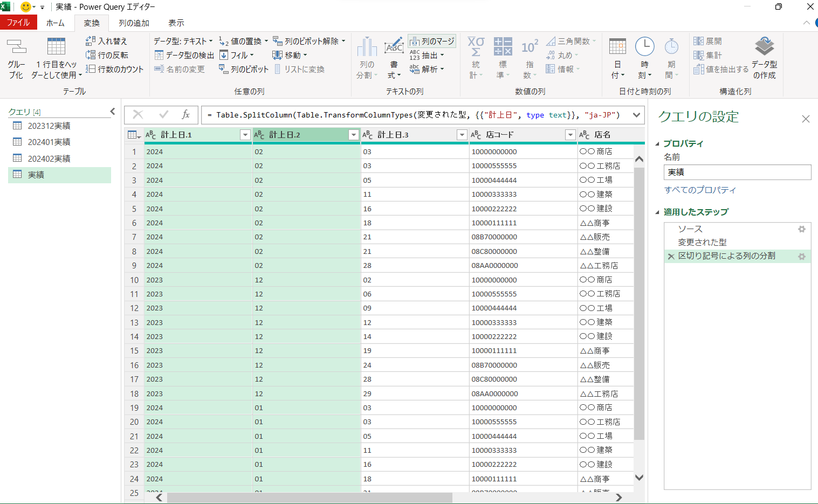Image resolution: width=818 pixels, height=504 pixels.
Task: Click the horizontal scrollbar right arrow
Action: tap(619, 498)
